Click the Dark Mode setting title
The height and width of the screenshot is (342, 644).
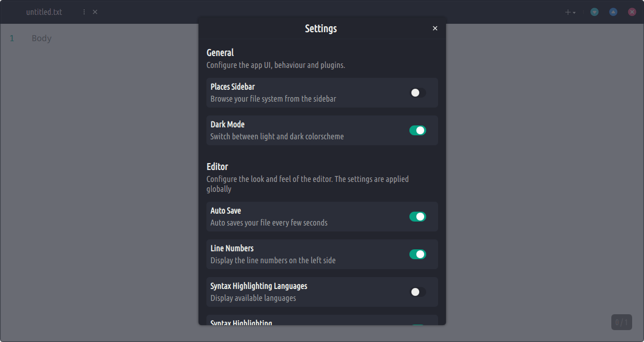click(227, 124)
